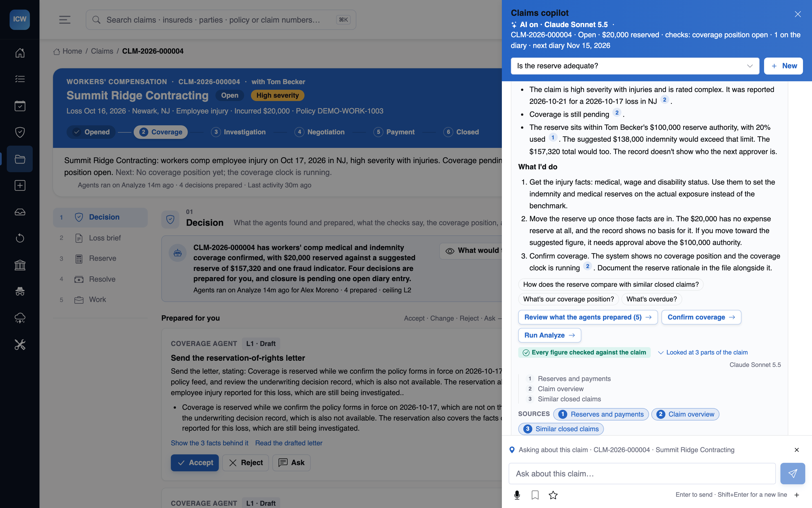Click 'Review what the agents prepared (5)'
812x508 pixels.
click(x=588, y=317)
